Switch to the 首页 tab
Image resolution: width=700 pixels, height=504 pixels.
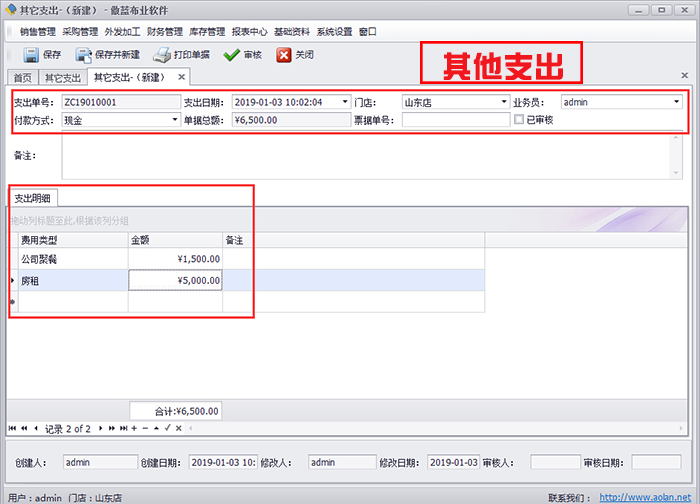click(21, 77)
